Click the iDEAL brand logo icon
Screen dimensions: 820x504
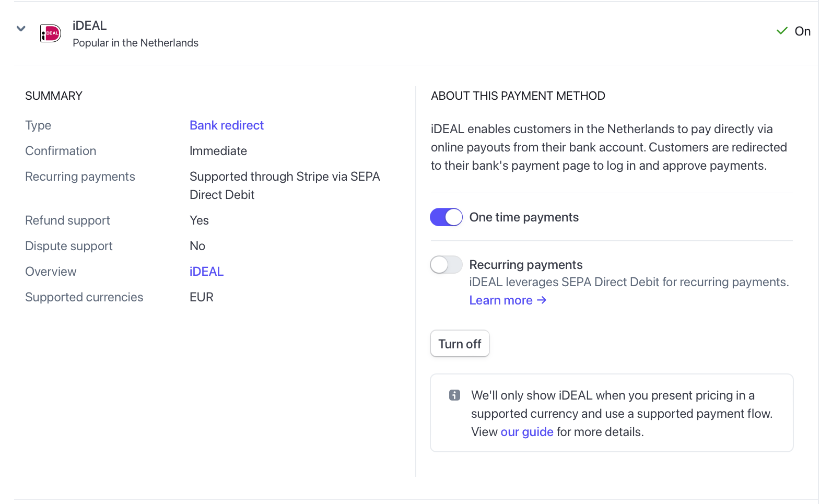(x=51, y=33)
